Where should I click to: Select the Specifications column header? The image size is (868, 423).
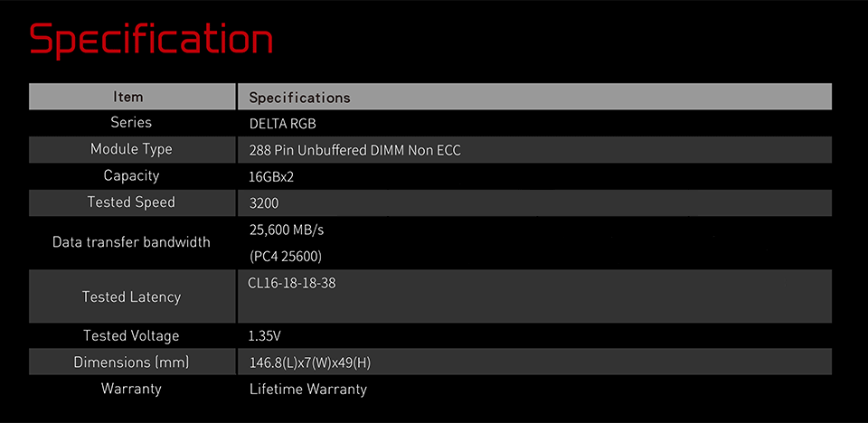[299, 98]
